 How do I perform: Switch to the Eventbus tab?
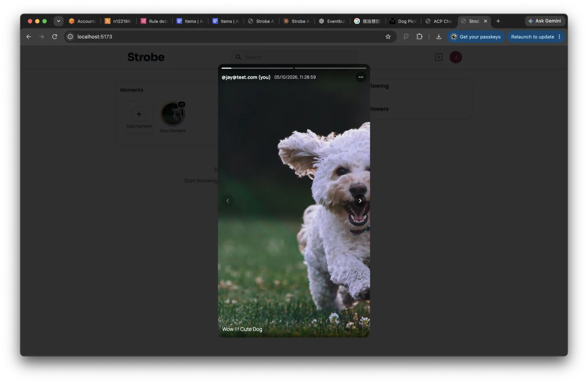[x=332, y=21]
